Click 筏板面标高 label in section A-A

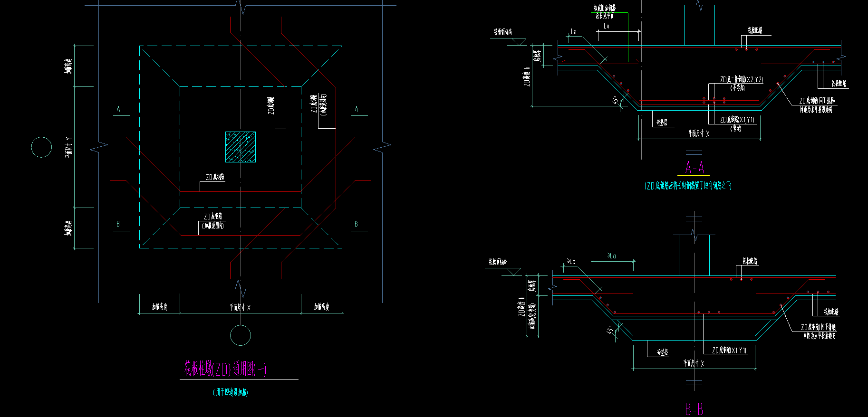503,32
